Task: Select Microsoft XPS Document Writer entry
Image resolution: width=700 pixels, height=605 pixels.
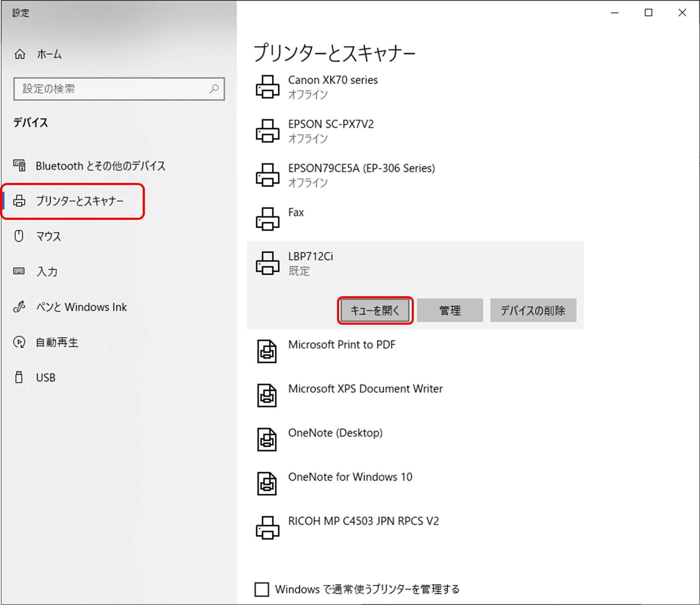Action: click(x=365, y=389)
